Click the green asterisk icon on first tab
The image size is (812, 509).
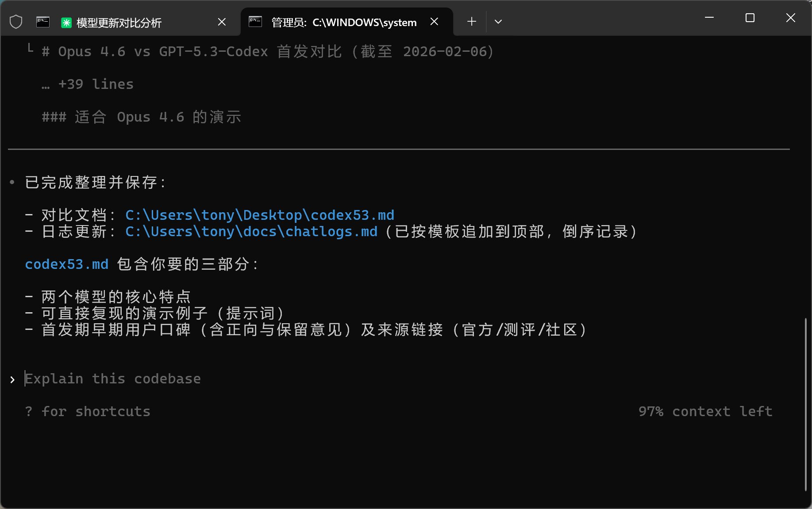click(x=66, y=23)
